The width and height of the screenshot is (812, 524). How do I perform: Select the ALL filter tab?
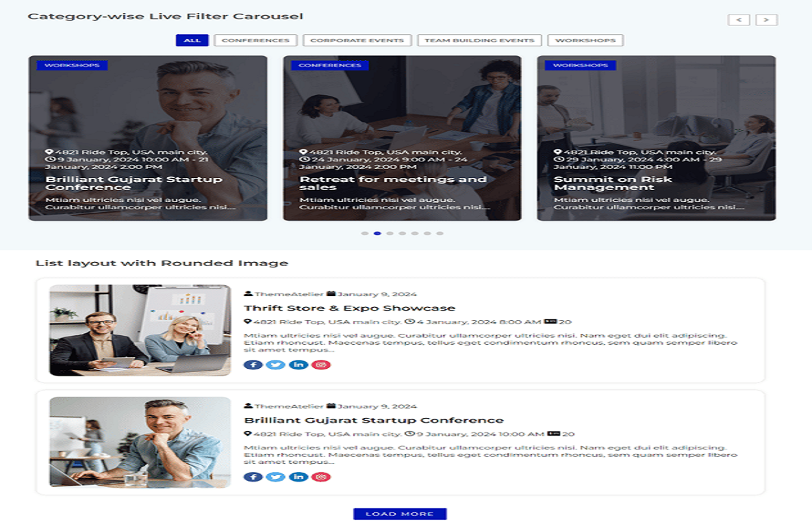(x=192, y=40)
